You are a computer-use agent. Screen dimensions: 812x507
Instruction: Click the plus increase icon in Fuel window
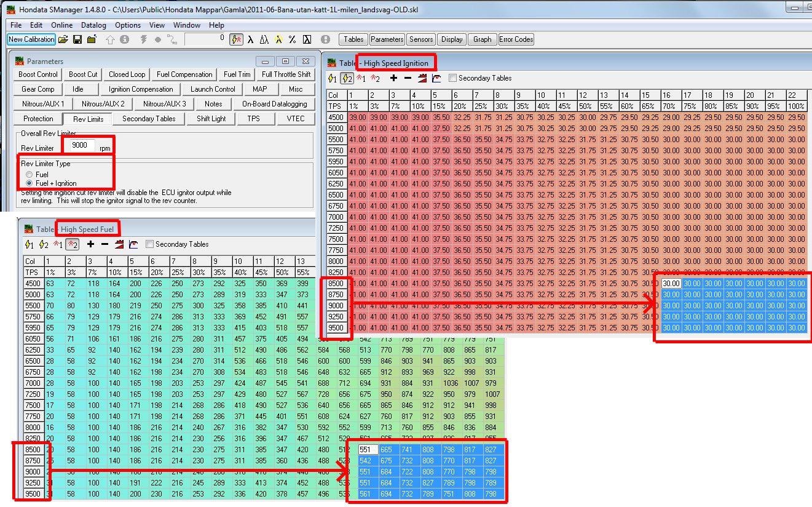(x=90, y=244)
